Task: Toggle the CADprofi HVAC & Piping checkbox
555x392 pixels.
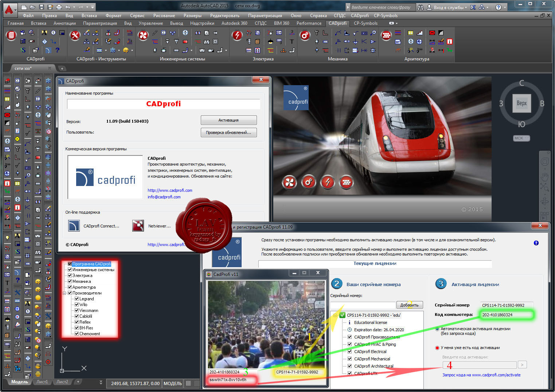Action: point(350,344)
